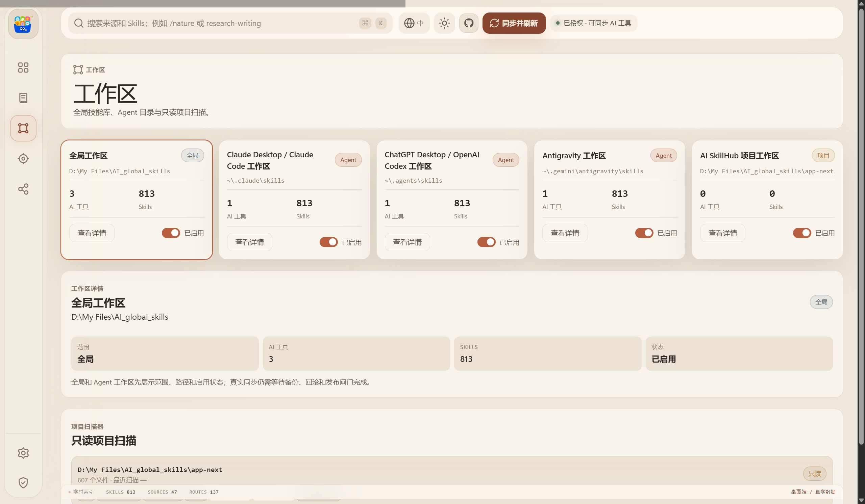Screen dimensions: 865x504
Task: Open the library book icon in sidebar
Action: (x=23, y=98)
